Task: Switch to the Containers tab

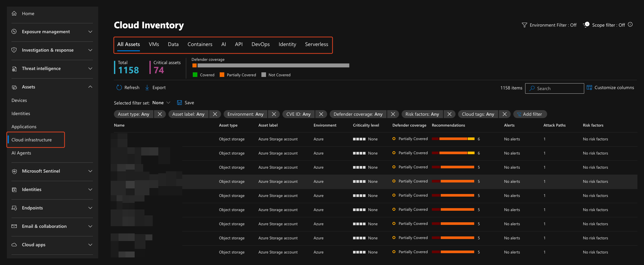Action: coord(200,44)
